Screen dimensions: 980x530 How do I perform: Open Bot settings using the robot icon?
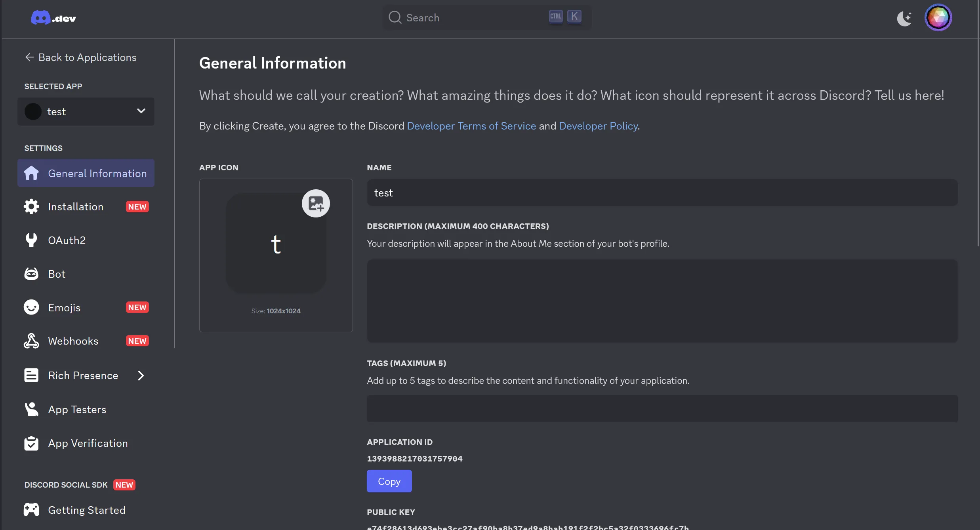click(31, 273)
